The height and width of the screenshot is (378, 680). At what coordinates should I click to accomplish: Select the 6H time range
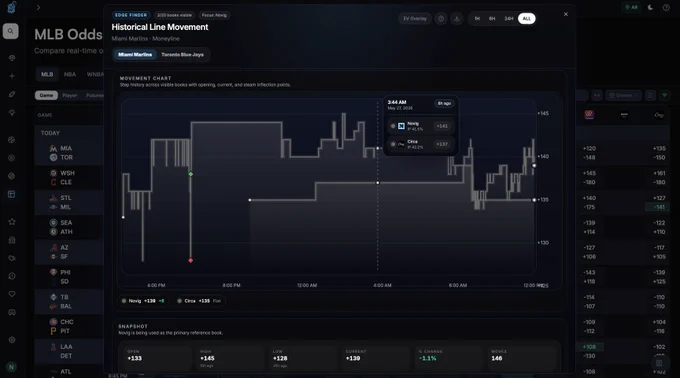pos(492,19)
